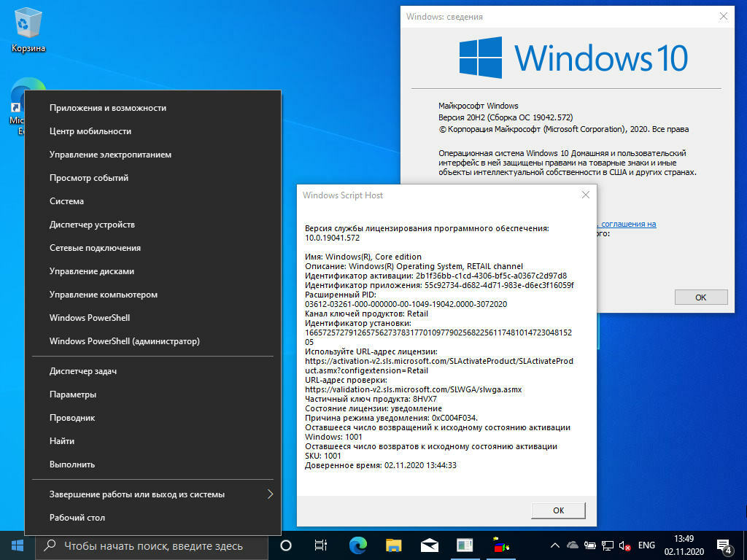Click the Описание: RETAIL channel line
The width and height of the screenshot is (747, 560).
pos(414,266)
